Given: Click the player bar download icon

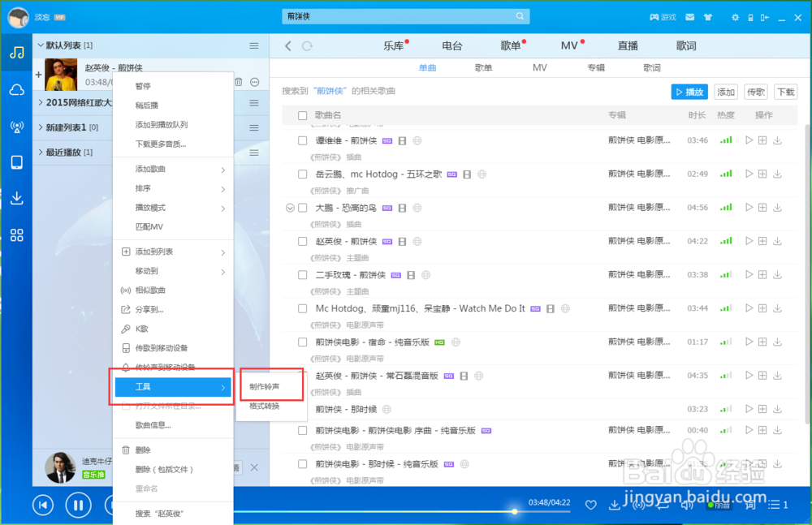Looking at the screenshot, I should tap(614, 504).
